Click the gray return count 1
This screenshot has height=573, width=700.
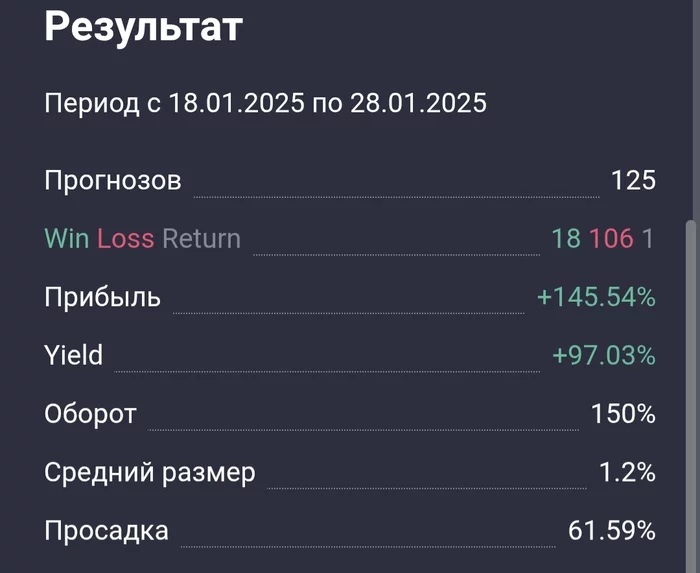[648, 238]
